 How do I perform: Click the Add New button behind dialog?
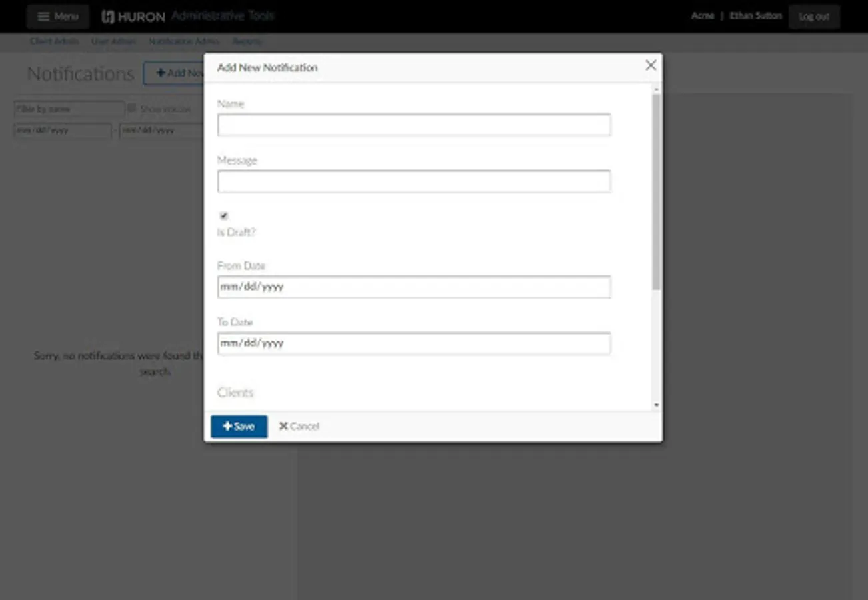(174, 73)
